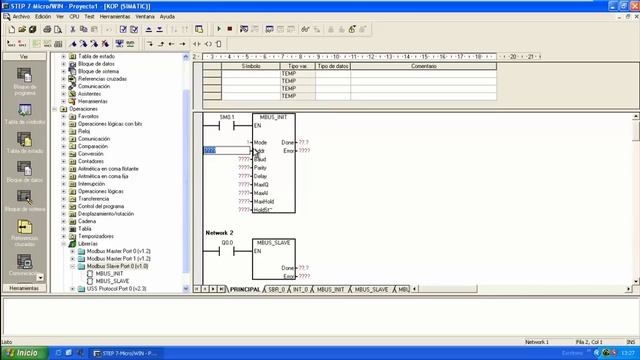Viewport: 640px width, 360px height.
Task: Open the Ayuda menu
Action: click(x=167, y=17)
